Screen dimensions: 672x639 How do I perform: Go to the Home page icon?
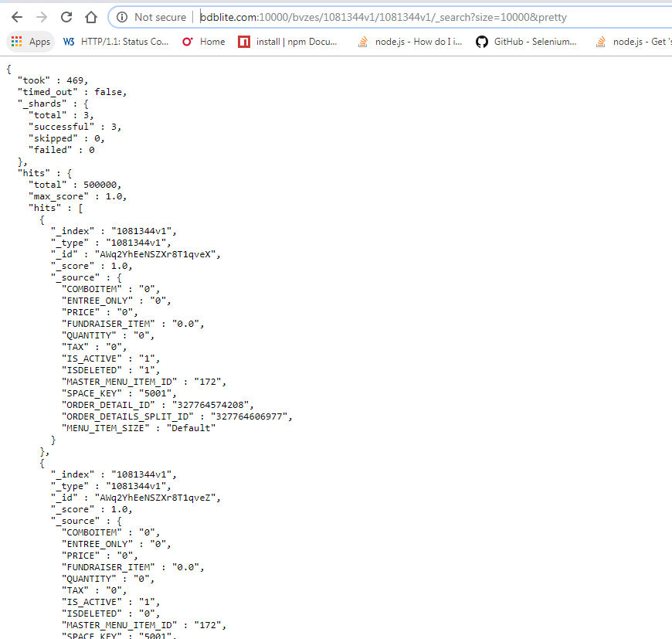[x=91, y=17]
